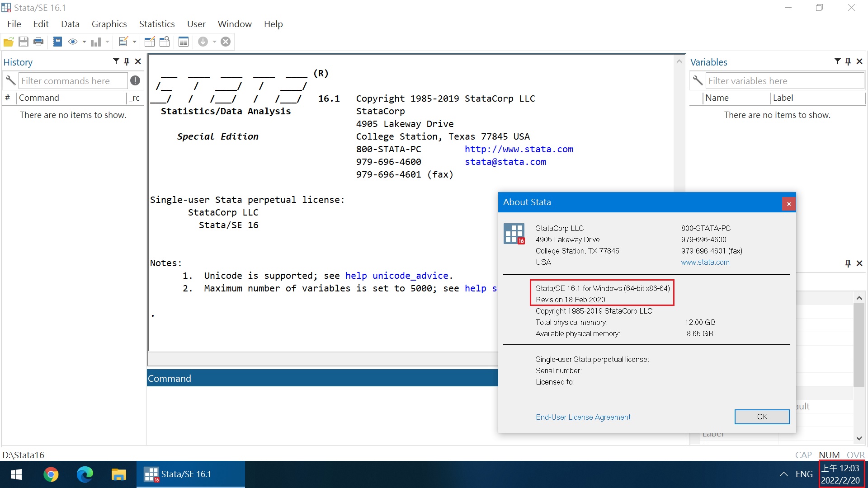This screenshot has height=488, width=868.
Task: Expand the Graph icon dropdown arrow
Action: click(x=108, y=42)
